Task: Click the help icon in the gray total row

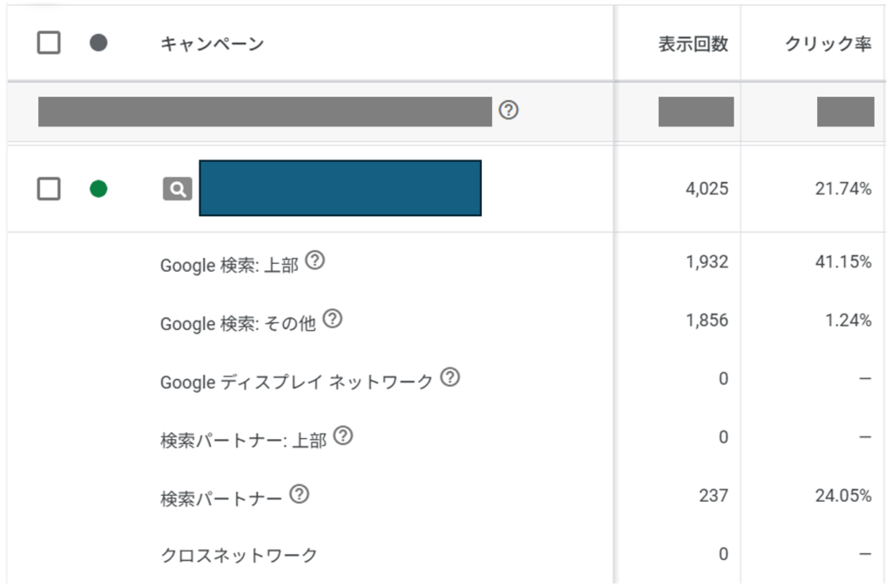Action: pos(508,110)
